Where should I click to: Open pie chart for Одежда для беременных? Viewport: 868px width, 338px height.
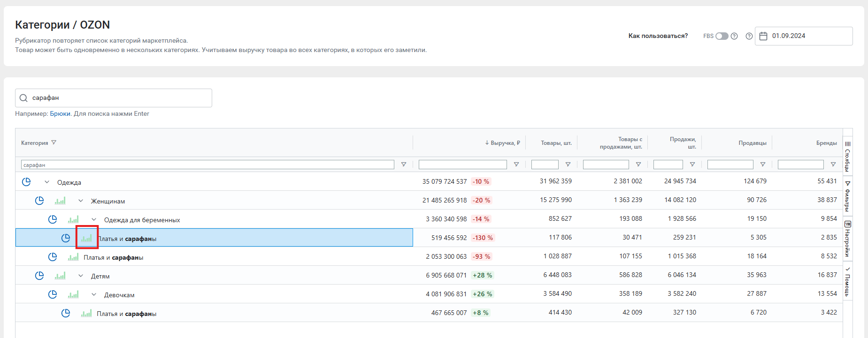tap(53, 219)
